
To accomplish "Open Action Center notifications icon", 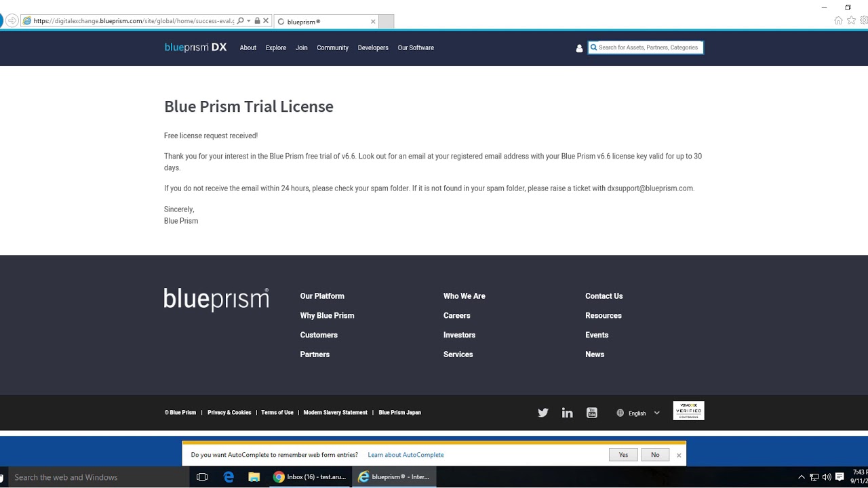I will click(x=840, y=477).
